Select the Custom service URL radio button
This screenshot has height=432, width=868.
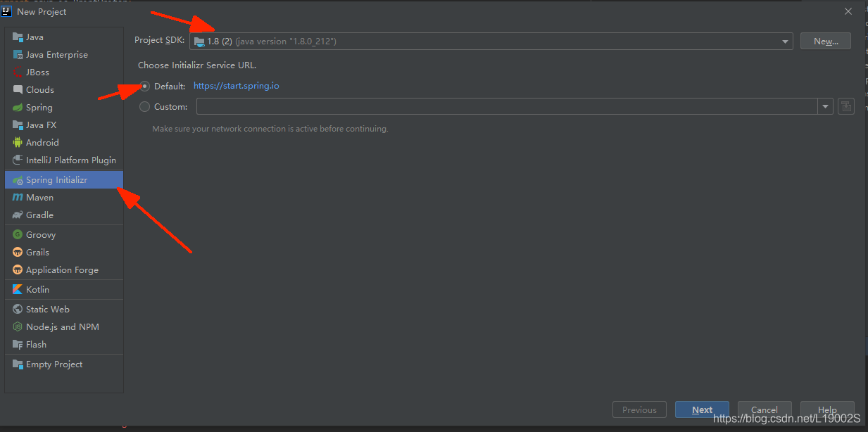click(x=144, y=107)
